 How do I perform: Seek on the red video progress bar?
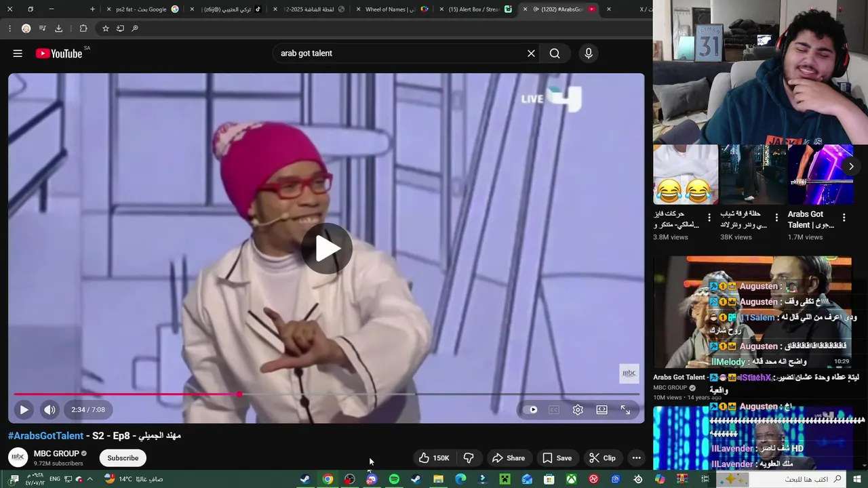326,394
